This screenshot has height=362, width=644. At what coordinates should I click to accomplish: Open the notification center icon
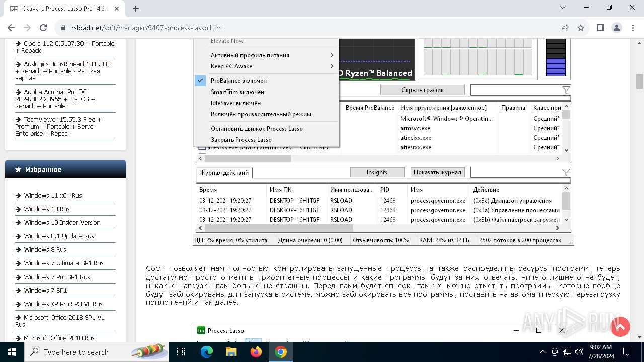[627, 352]
